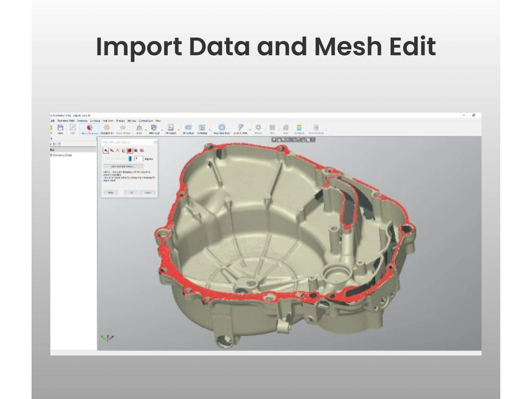Choose the second red brush tool in dialog
Viewport: 532px width, 399px height.
pos(112,150)
